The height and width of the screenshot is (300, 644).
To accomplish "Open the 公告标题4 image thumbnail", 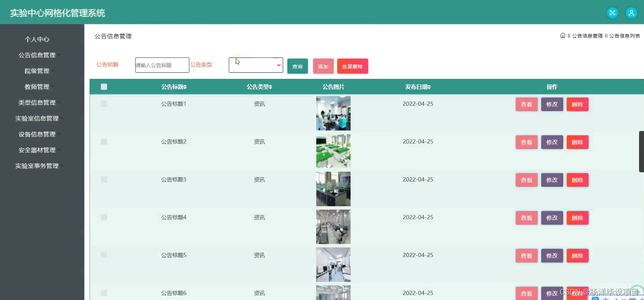I will pos(333,226).
